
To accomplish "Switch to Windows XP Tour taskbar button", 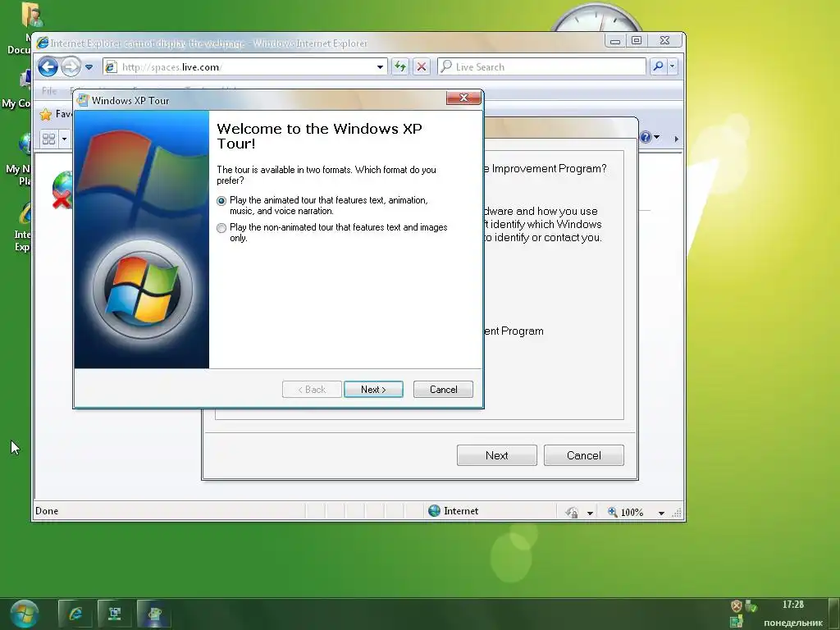I will tap(154, 614).
